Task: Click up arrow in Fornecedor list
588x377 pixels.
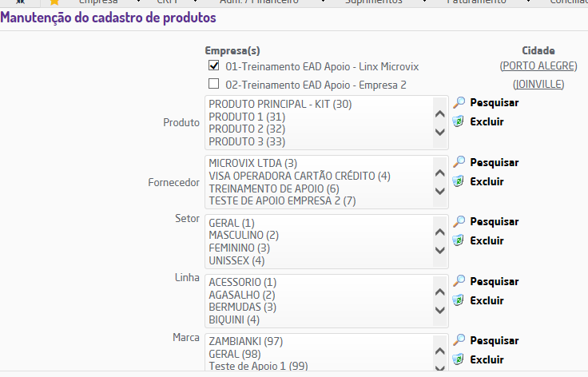Action: pos(440,173)
